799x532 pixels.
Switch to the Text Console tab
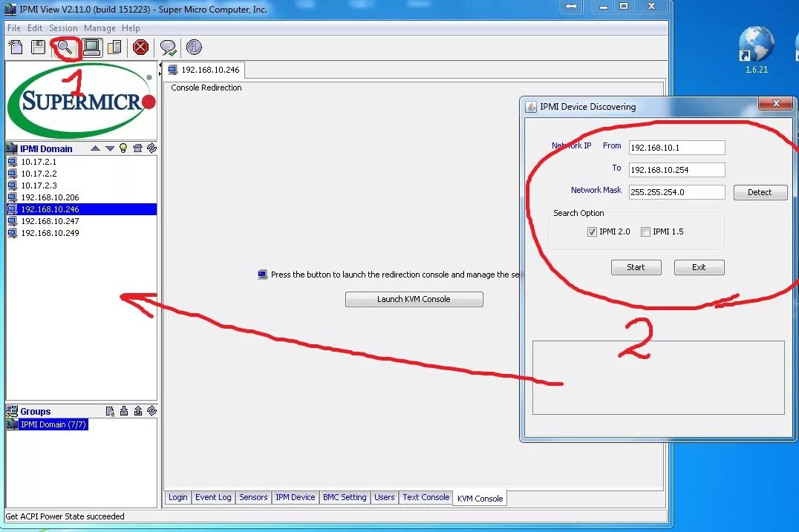tap(426, 497)
